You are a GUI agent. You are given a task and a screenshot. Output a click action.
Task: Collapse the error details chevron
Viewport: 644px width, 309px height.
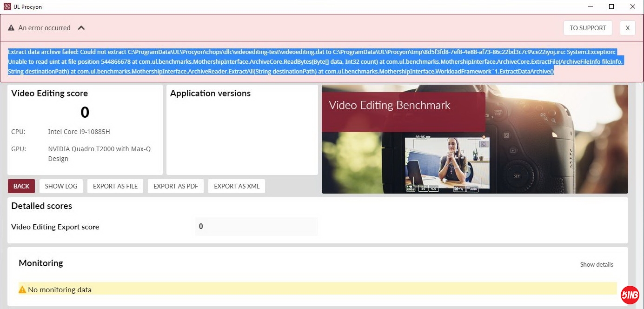point(81,28)
